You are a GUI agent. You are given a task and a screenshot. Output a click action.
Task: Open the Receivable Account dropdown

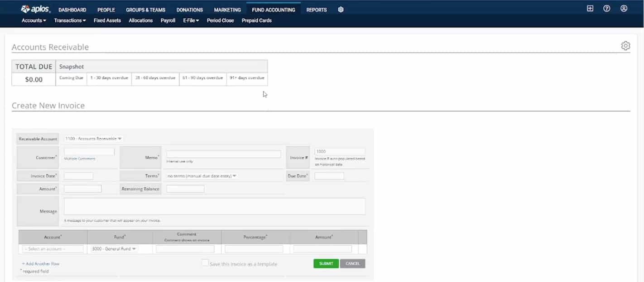pyautogui.click(x=92, y=138)
